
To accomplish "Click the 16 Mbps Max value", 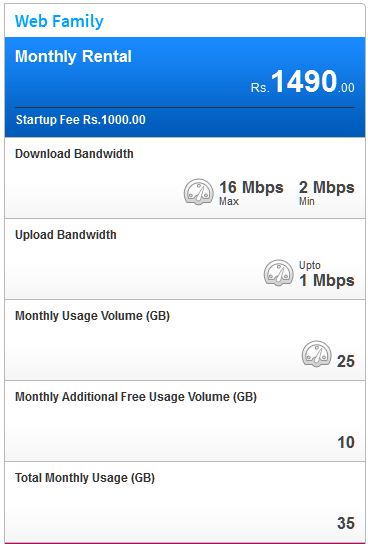I will pos(251,192).
